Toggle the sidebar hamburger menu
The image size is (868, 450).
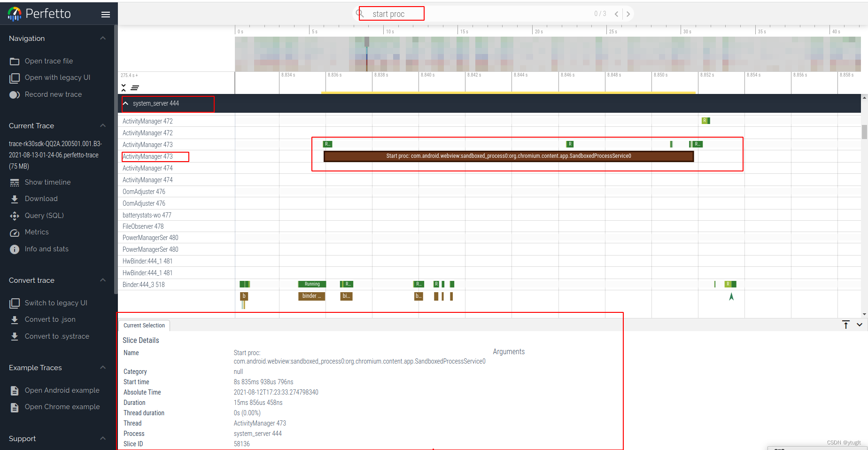106,15
